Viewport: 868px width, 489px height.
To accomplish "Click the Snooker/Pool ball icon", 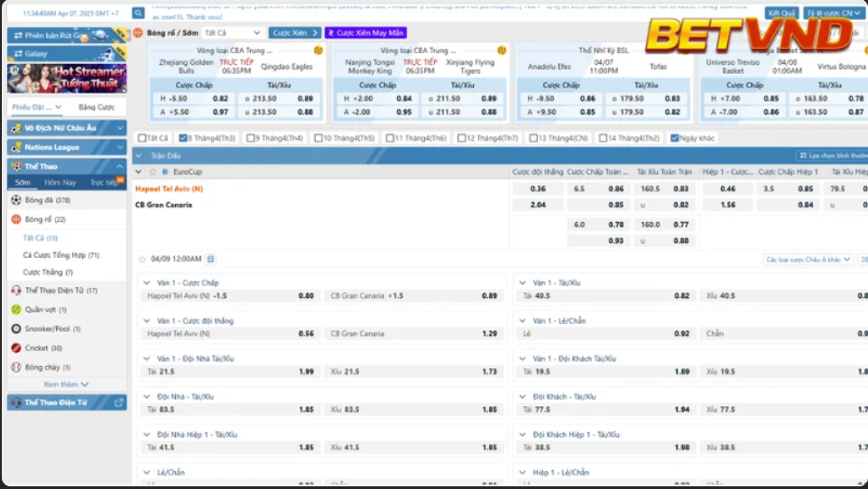I will click(x=16, y=328).
